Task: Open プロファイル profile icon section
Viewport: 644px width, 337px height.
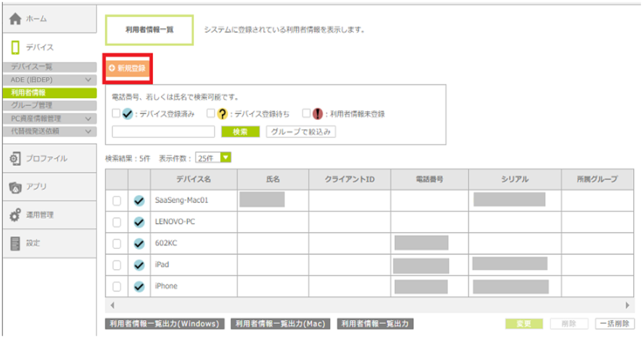Action: coord(16,158)
